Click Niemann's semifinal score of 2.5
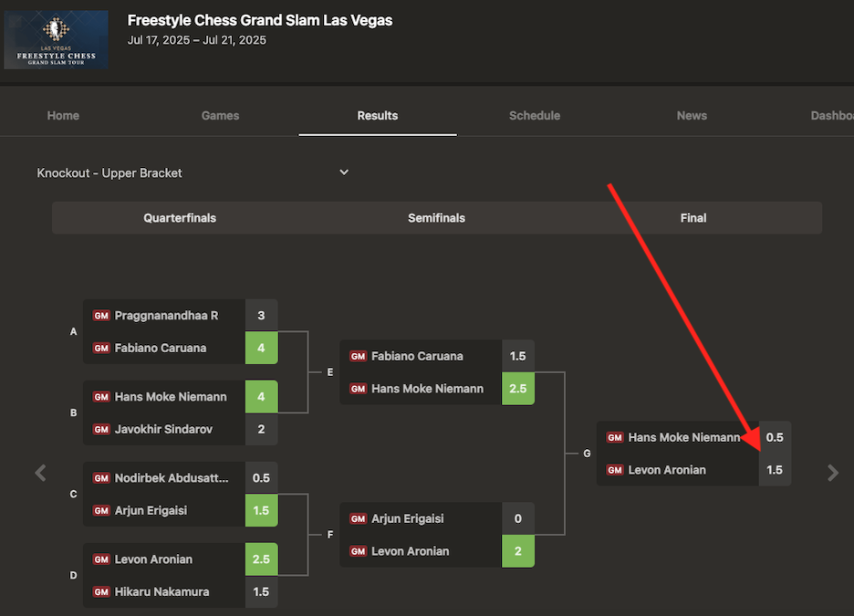The image size is (854, 616). click(518, 389)
